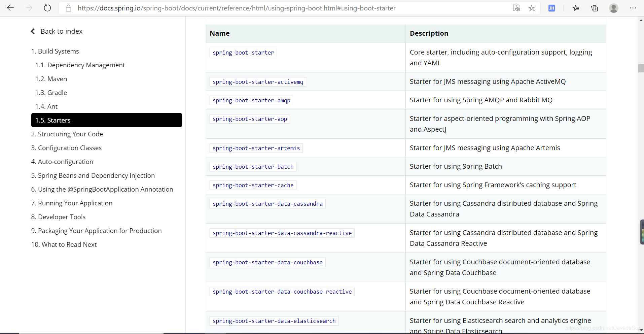644x334 pixels.
Task: Reload the page with the refresh icon
Action: pos(47,8)
